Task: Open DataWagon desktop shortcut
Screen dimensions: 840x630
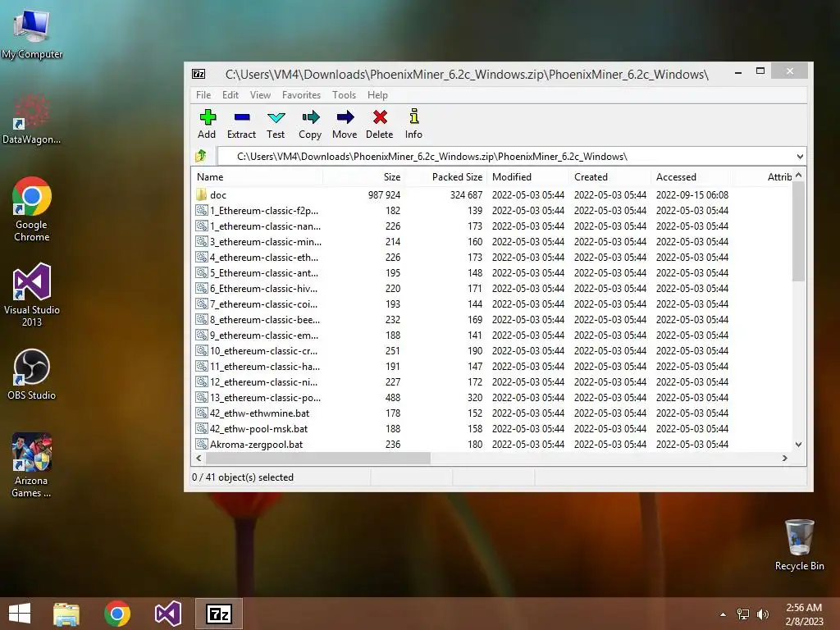Action: 32,120
